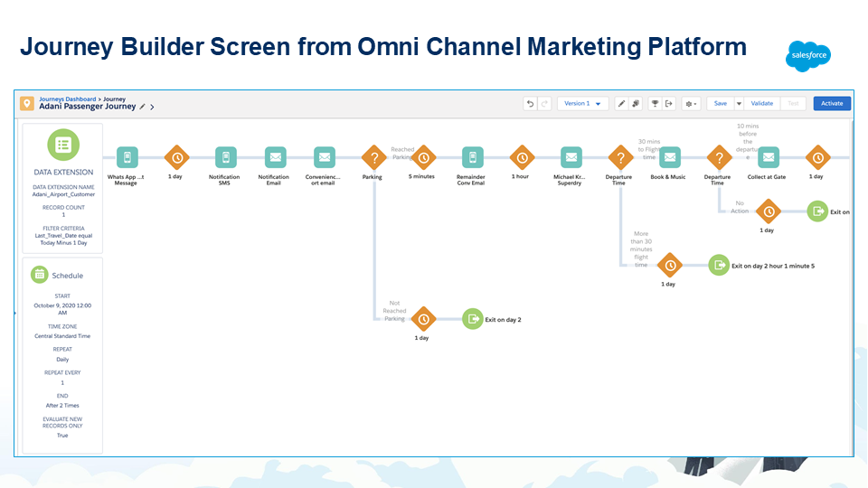Viewport: 868px width, 488px height.
Task: Click the redo arrow button
Action: [544, 103]
